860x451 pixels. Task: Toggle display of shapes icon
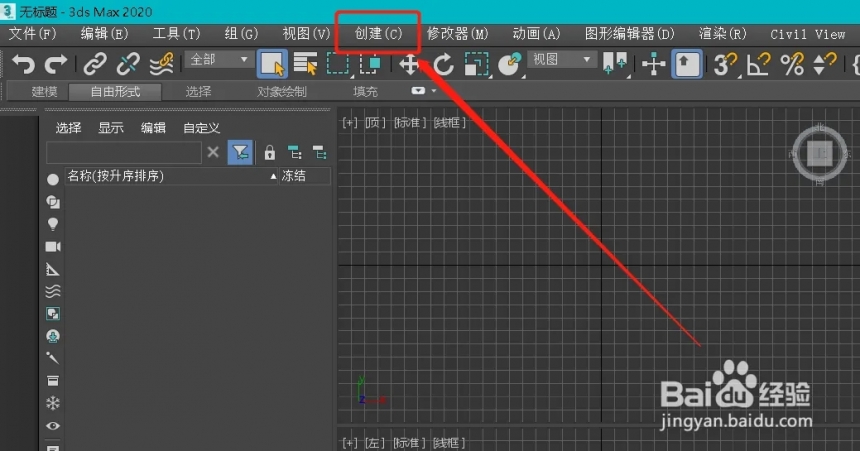tap(53, 202)
